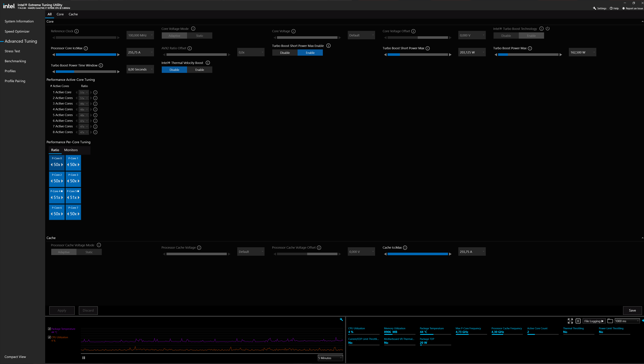Click info icon for Thermal Velocity Boost

tap(208, 63)
